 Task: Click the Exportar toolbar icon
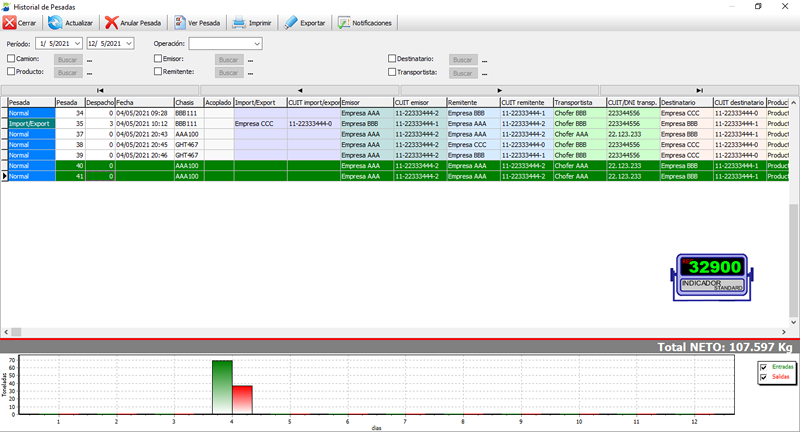[x=290, y=22]
